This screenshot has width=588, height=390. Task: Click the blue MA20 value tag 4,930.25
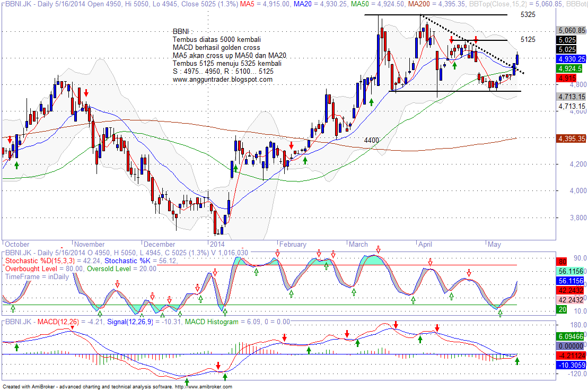click(x=572, y=59)
